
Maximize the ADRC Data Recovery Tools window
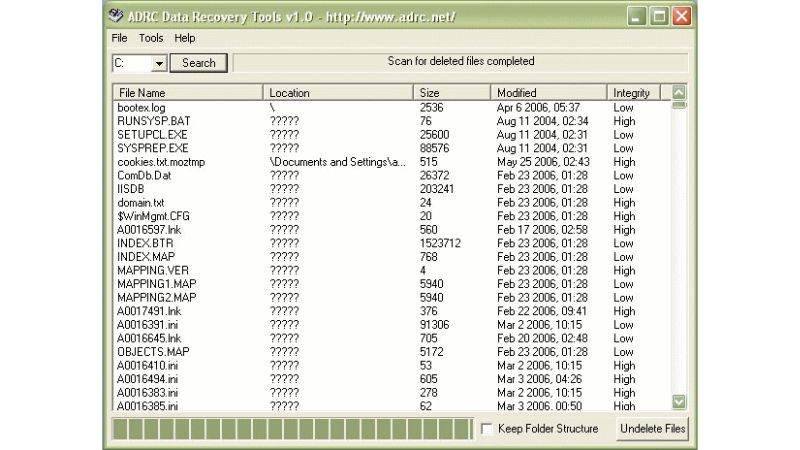pos(659,16)
